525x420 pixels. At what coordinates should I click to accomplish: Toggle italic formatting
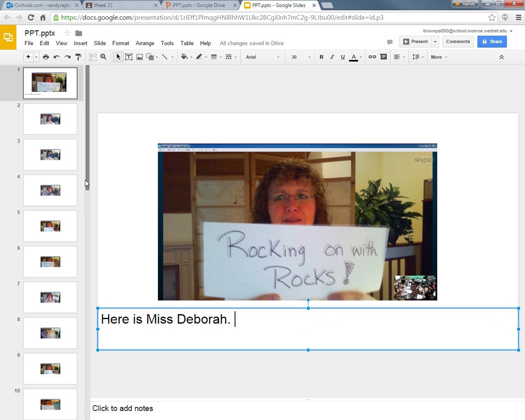click(332, 57)
